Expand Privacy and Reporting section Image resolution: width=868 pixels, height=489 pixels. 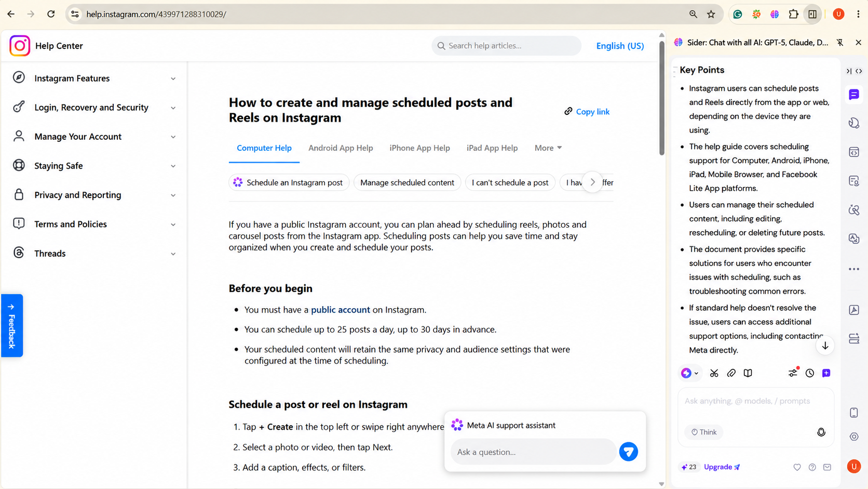[93, 195]
